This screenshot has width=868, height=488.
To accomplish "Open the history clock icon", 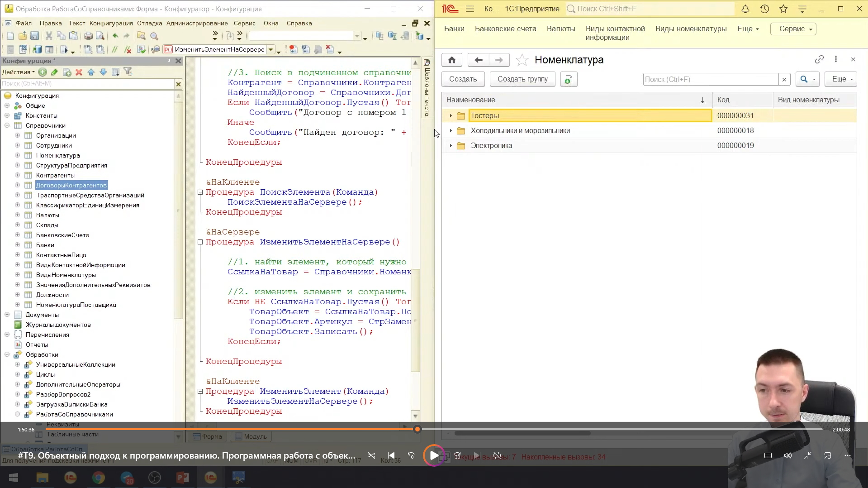I will coord(764,9).
